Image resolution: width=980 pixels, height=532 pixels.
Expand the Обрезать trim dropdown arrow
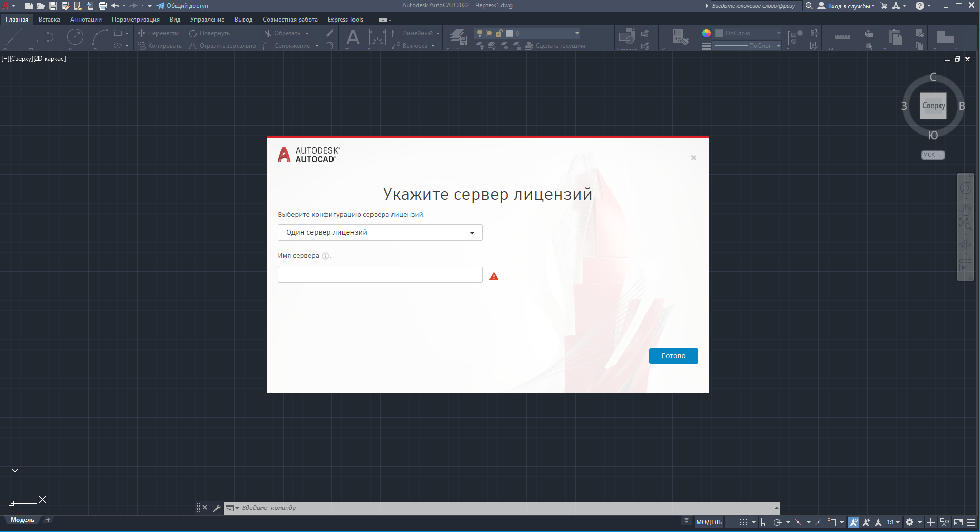(307, 33)
